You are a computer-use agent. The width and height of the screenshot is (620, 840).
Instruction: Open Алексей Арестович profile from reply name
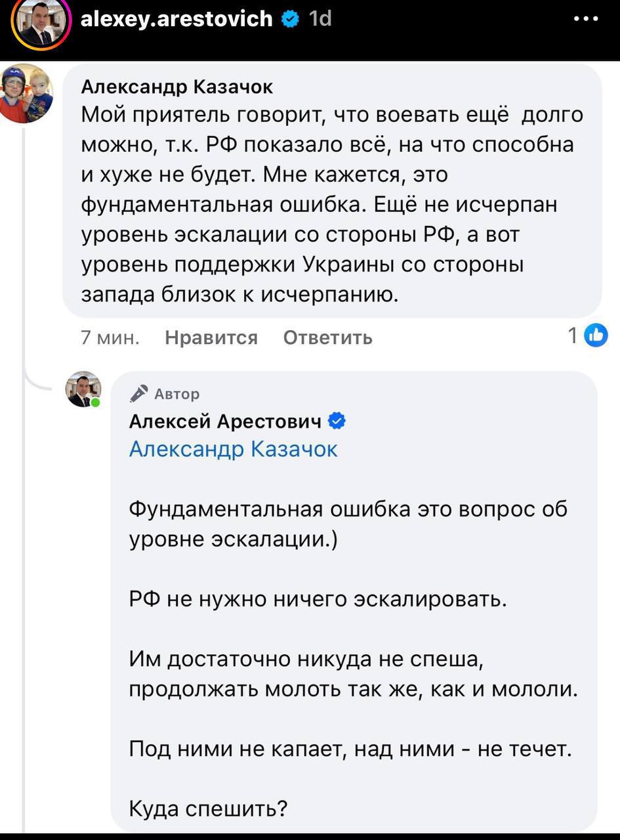[x=225, y=421]
